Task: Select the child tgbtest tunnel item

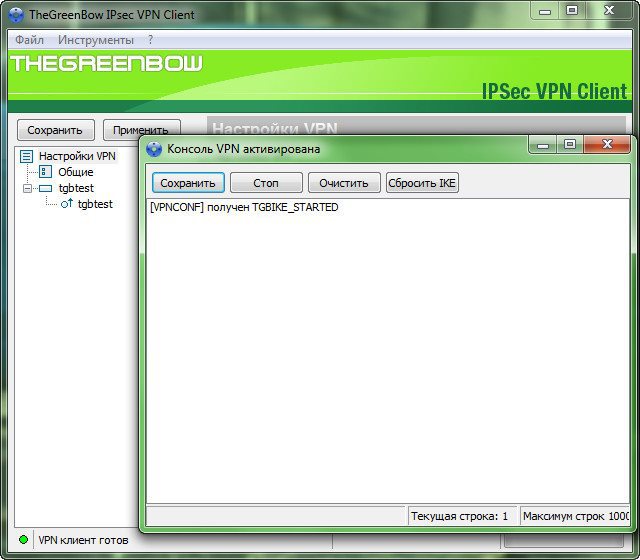Action: coord(95,204)
